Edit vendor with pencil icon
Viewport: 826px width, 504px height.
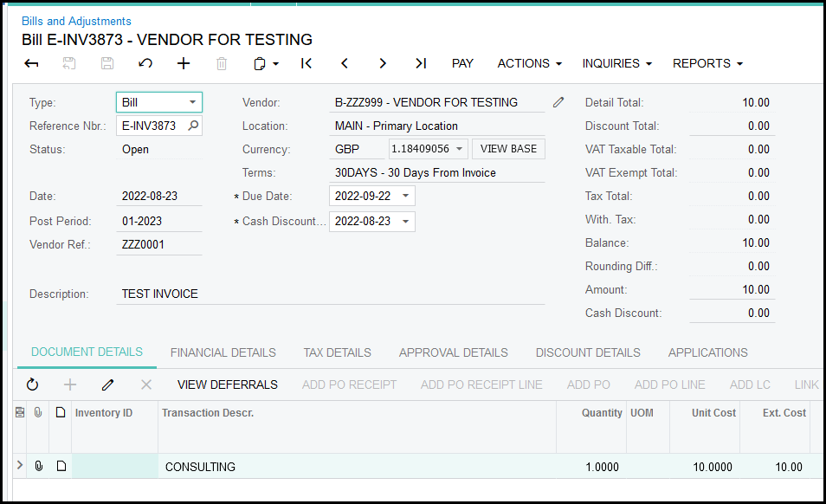click(x=558, y=102)
